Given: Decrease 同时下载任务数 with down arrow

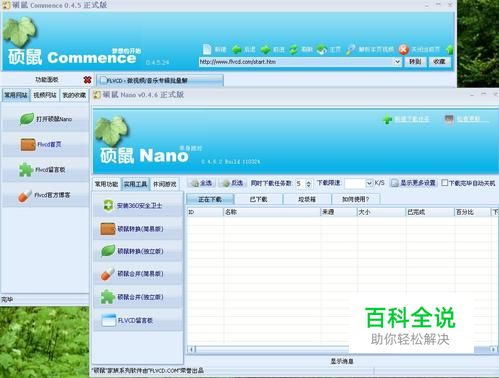Looking at the screenshot, I should tap(309, 185).
